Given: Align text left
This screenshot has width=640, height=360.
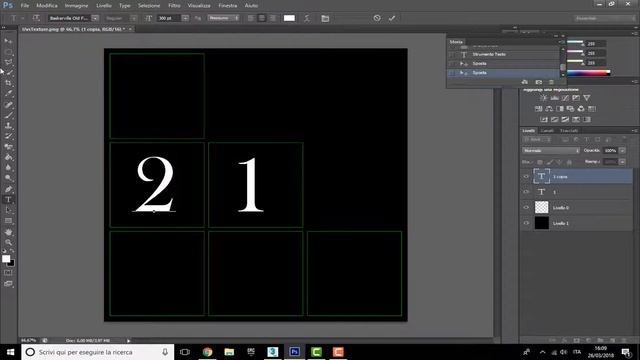Looking at the screenshot, I should click(251, 18).
